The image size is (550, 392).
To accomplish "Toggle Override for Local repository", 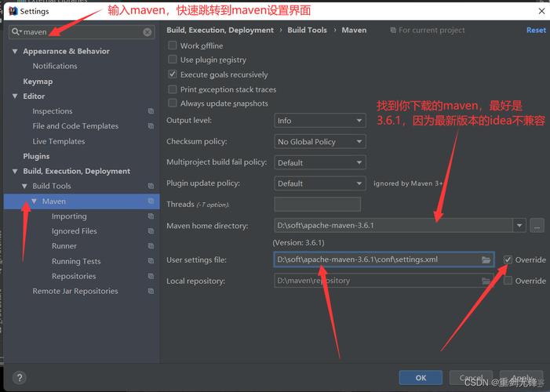I will tap(508, 281).
